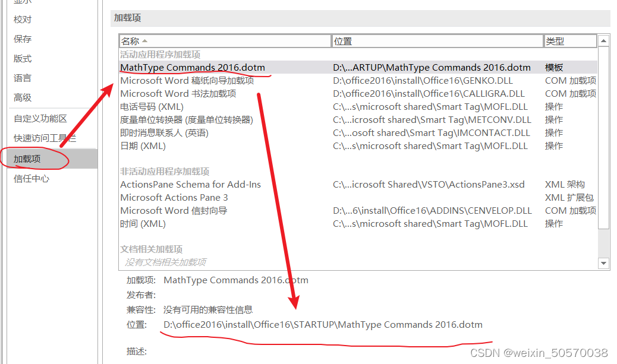
Task: Open the 语言 options category
Action: click(23, 78)
